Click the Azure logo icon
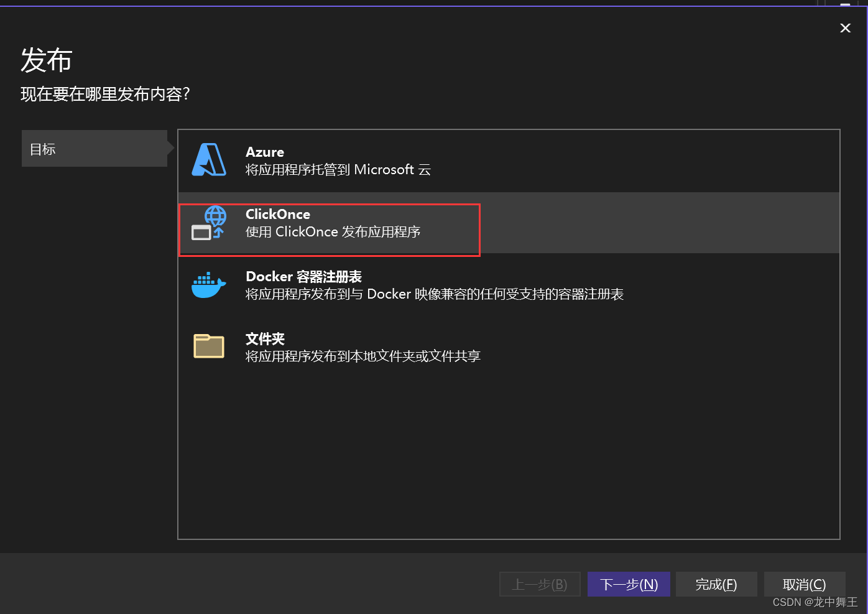The width and height of the screenshot is (868, 614). point(209,160)
